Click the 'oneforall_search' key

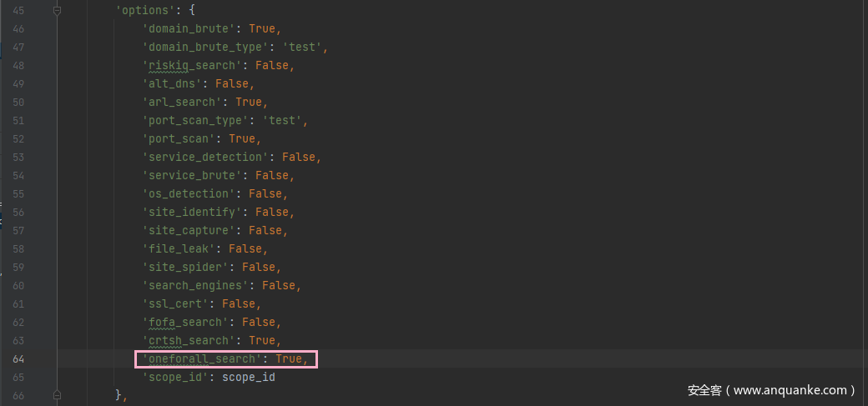(x=202, y=359)
